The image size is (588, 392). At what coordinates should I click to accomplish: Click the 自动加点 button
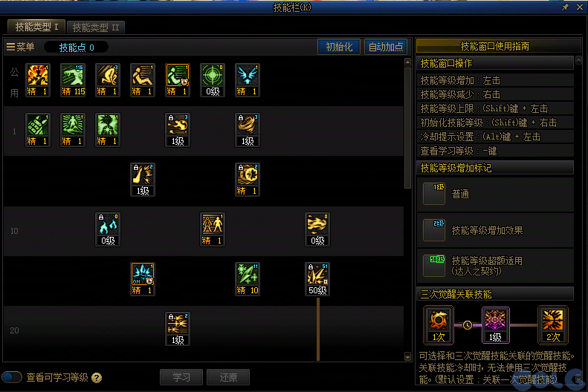[386, 48]
